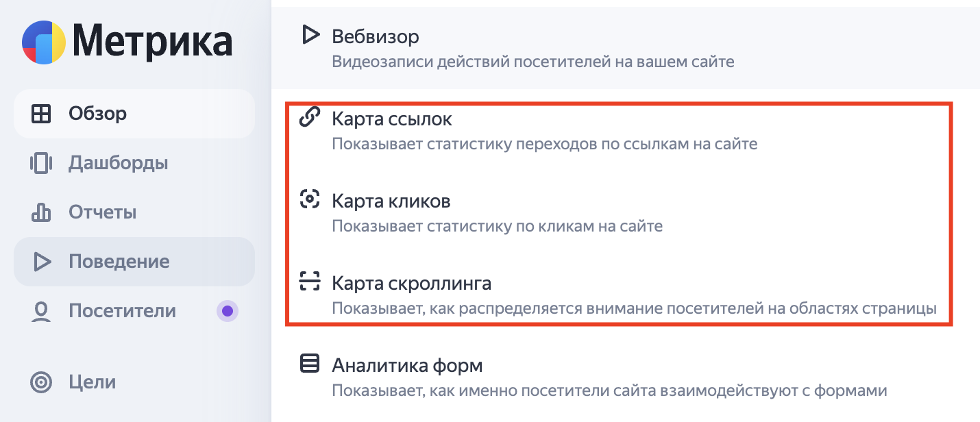Open the Обзор section
The width and height of the screenshot is (980, 422).
point(97,114)
